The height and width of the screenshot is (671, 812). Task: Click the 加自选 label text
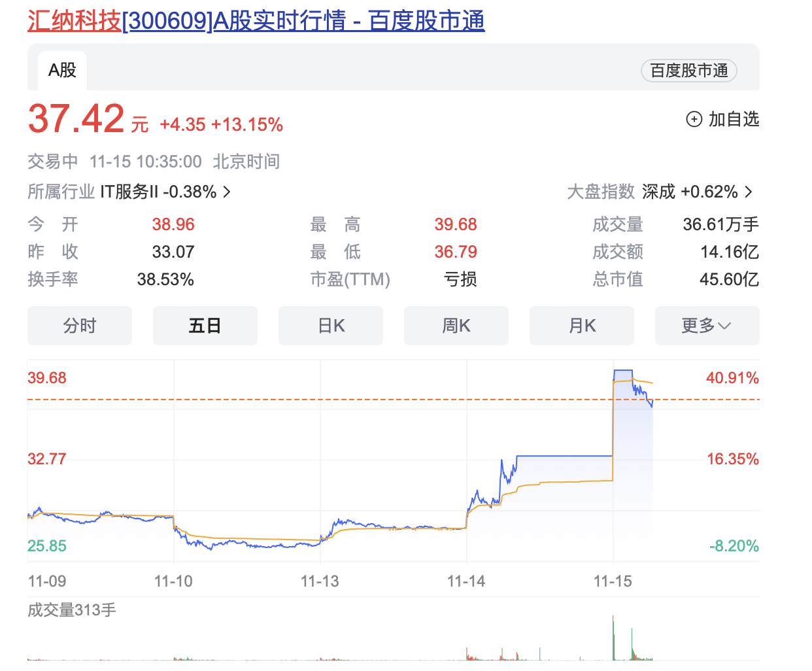[734, 119]
